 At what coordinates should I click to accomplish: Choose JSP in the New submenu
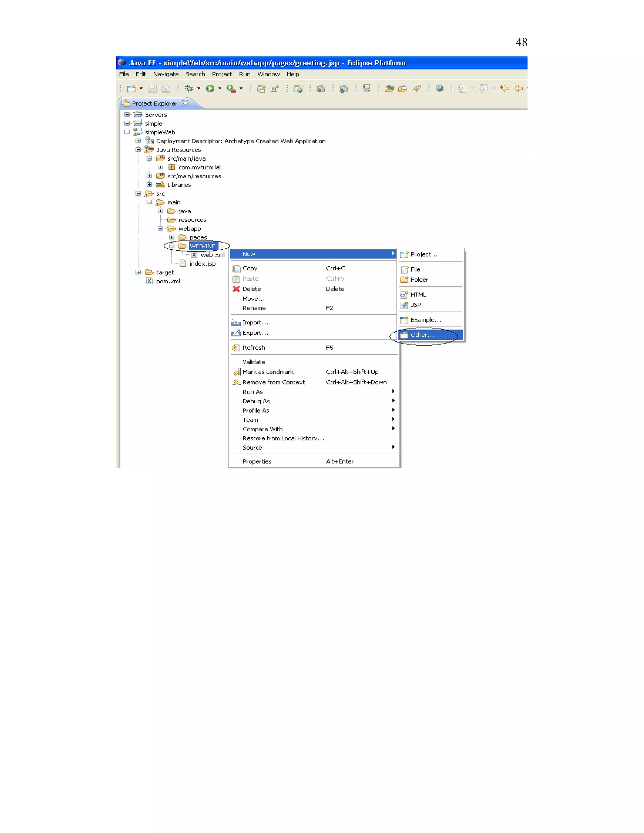(x=431, y=305)
